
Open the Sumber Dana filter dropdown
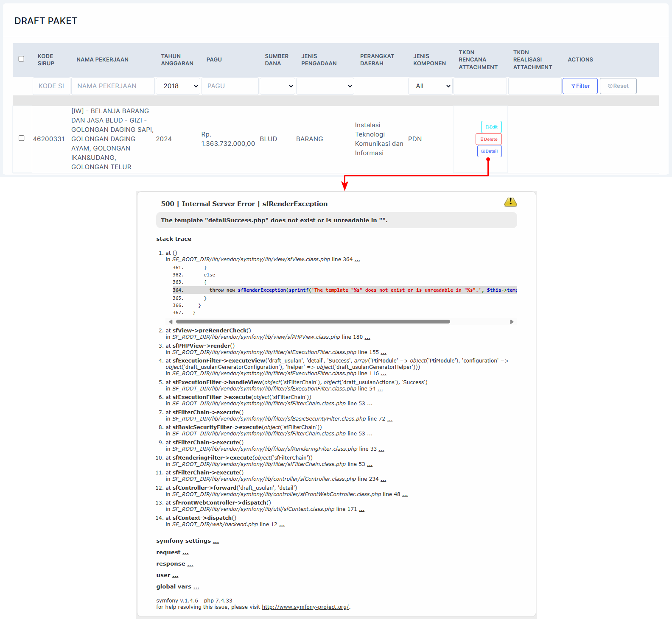point(277,86)
